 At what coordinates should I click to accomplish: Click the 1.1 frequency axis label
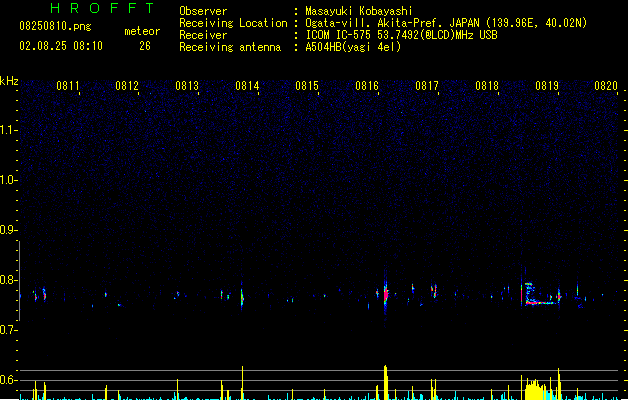8,130
